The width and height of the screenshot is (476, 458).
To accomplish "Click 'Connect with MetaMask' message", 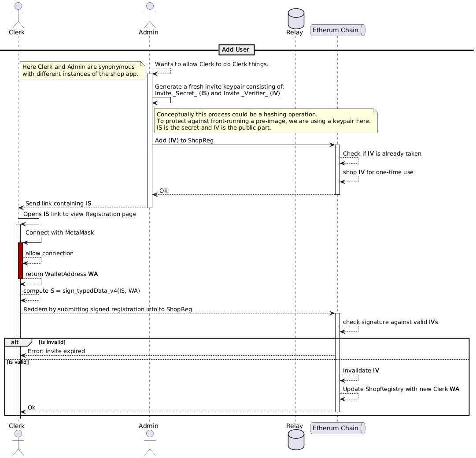I will [x=60, y=233].
